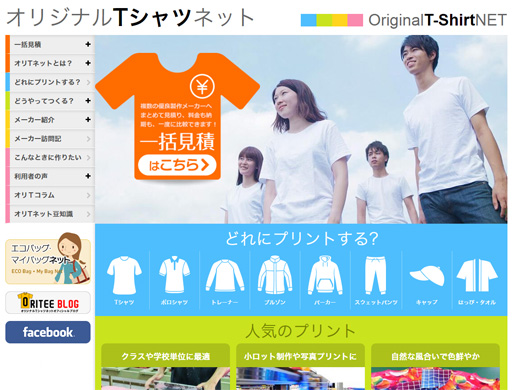
Task: Click the 小ロット制作や写真プリントに card heading
Action: pyautogui.click(x=300, y=356)
